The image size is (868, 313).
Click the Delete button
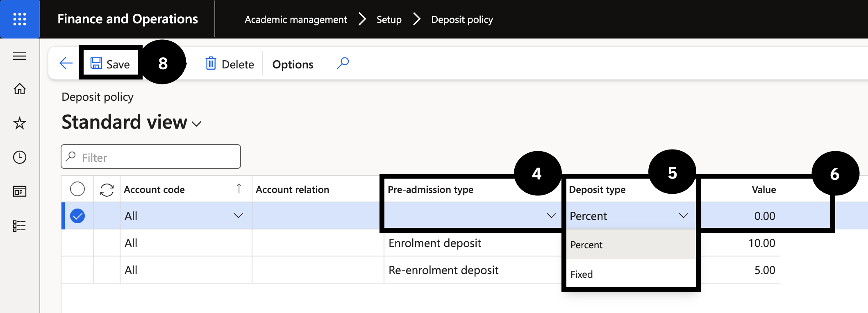click(x=229, y=64)
